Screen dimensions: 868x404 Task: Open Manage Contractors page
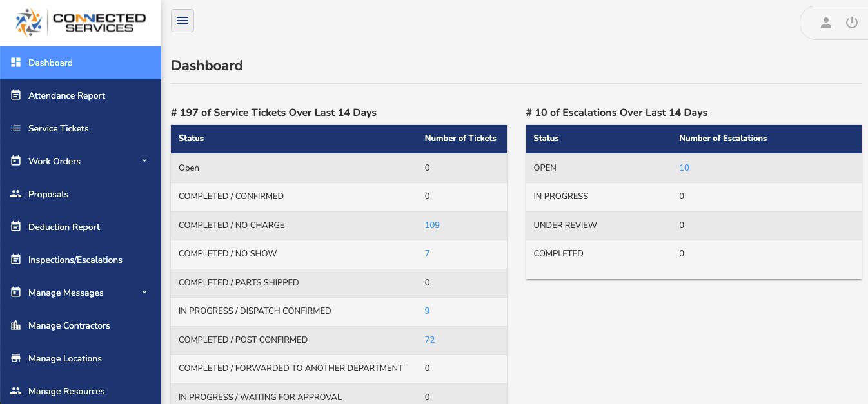(81, 325)
